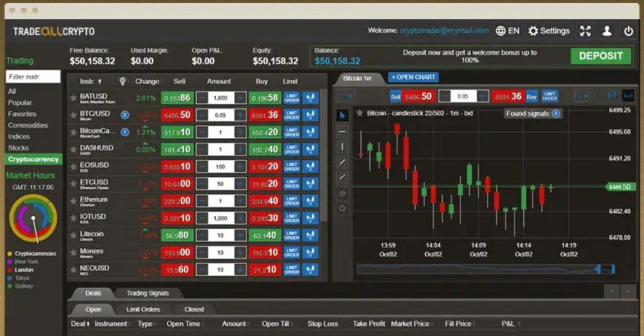Star the Bitcoin chart as favorite
644x336 pixels.
click(359, 113)
